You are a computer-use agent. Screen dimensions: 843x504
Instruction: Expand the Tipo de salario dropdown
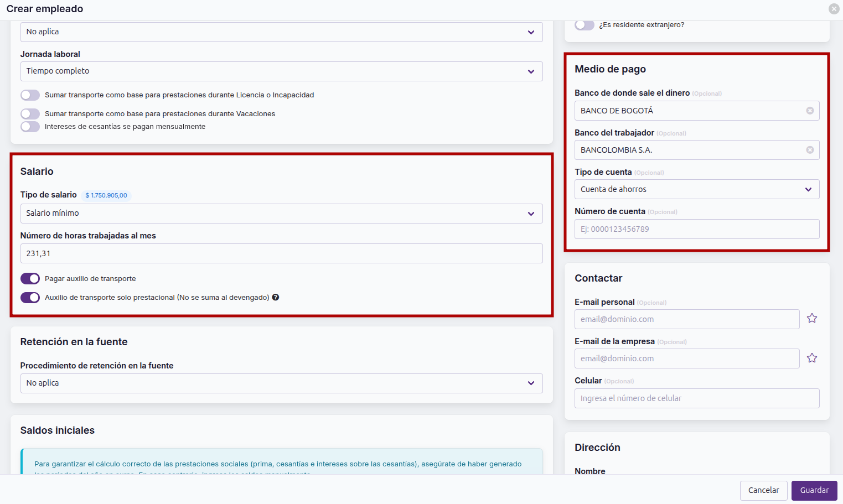(x=281, y=214)
